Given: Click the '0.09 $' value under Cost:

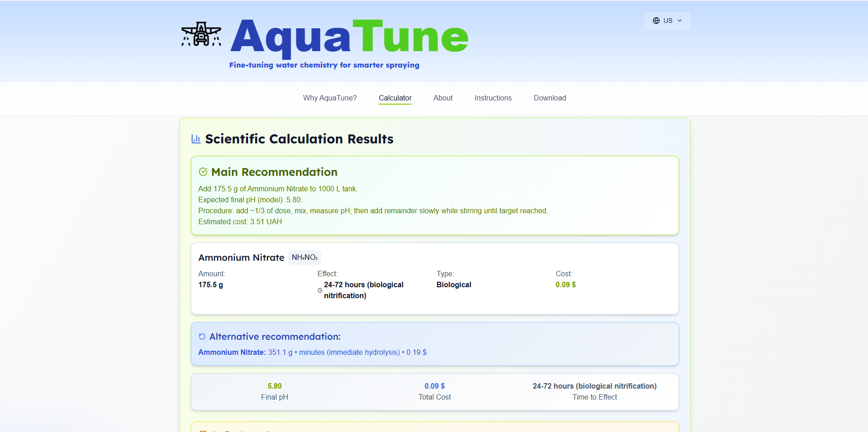Looking at the screenshot, I should point(565,284).
